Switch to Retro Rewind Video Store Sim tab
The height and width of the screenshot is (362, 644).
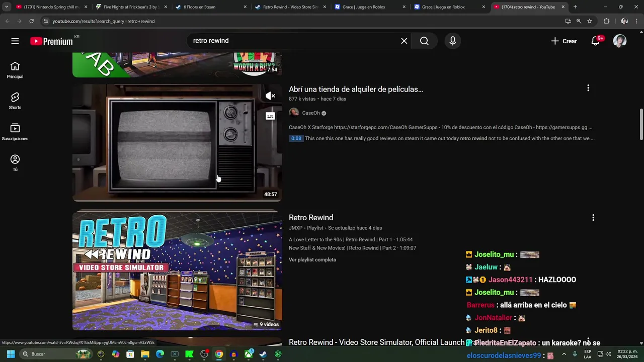tap(290, 7)
